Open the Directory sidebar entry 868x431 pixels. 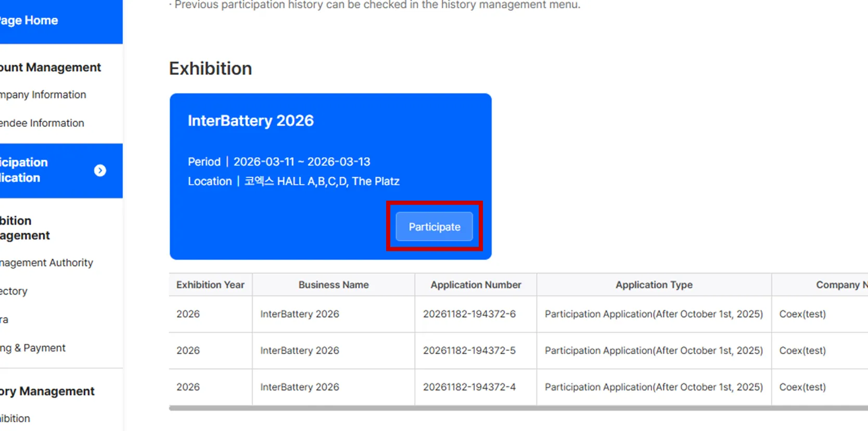14,291
